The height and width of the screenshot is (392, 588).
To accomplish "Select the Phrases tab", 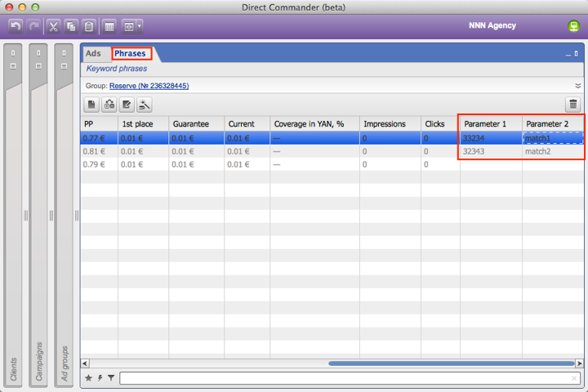I will (130, 53).
